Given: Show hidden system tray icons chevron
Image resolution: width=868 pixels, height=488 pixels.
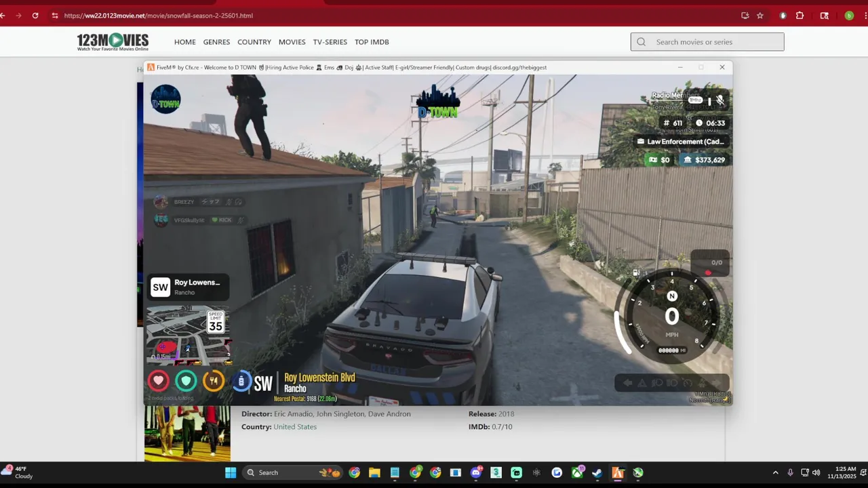Looking at the screenshot, I should point(775,472).
